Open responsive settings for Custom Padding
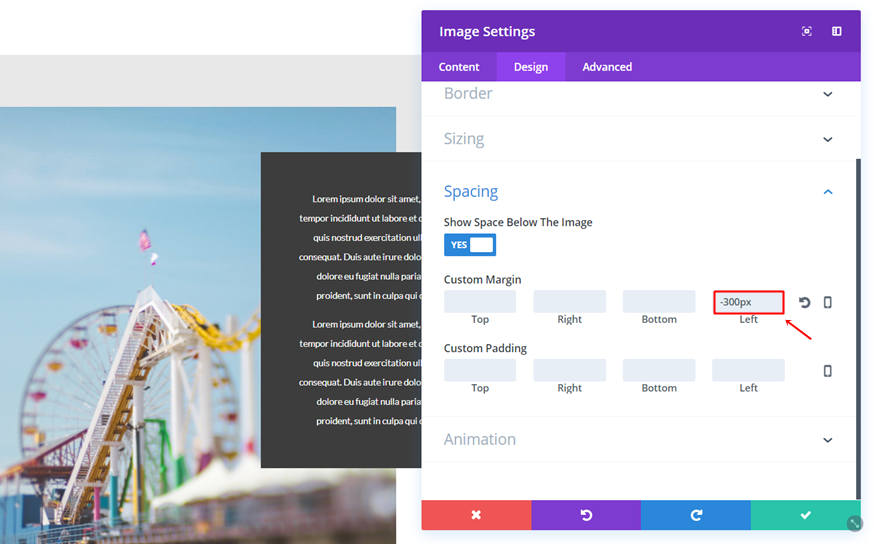 (x=827, y=371)
